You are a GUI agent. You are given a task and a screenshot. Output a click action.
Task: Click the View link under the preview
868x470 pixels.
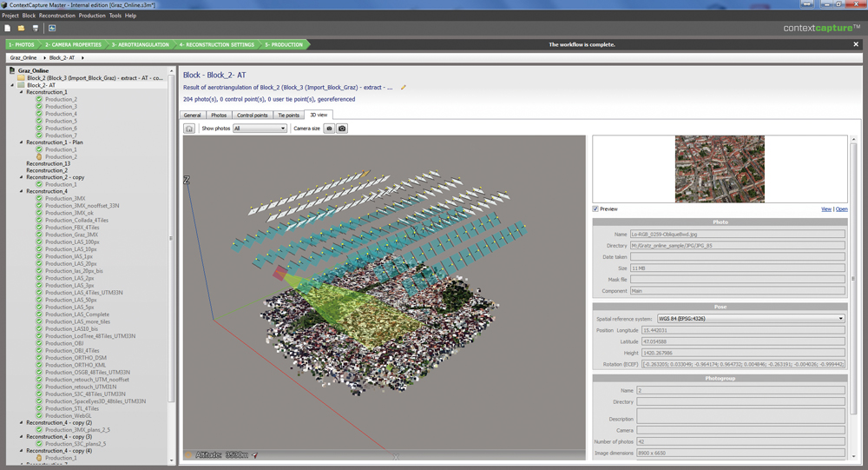tap(825, 209)
